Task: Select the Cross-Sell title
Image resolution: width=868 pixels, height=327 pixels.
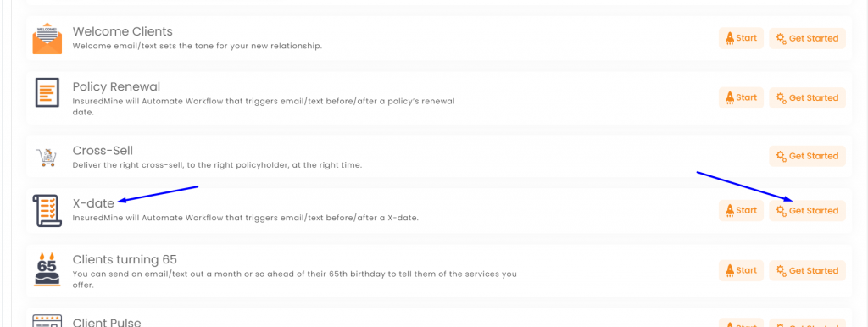Action: [x=103, y=151]
